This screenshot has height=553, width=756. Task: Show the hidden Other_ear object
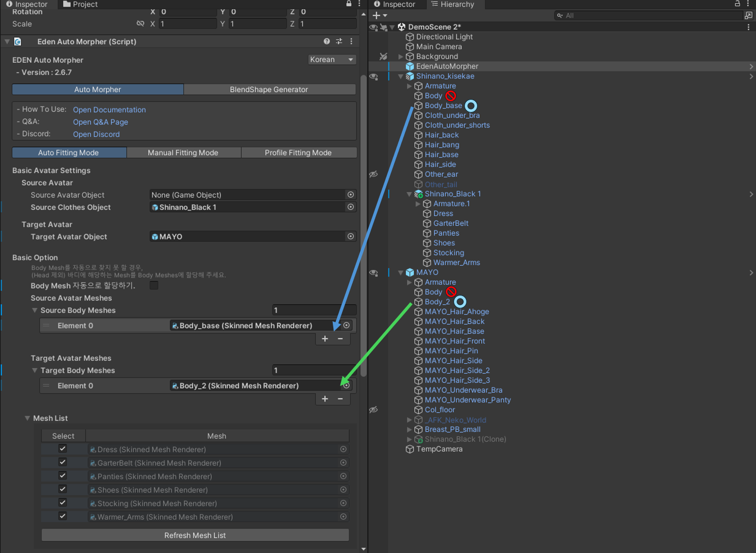(x=373, y=174)
